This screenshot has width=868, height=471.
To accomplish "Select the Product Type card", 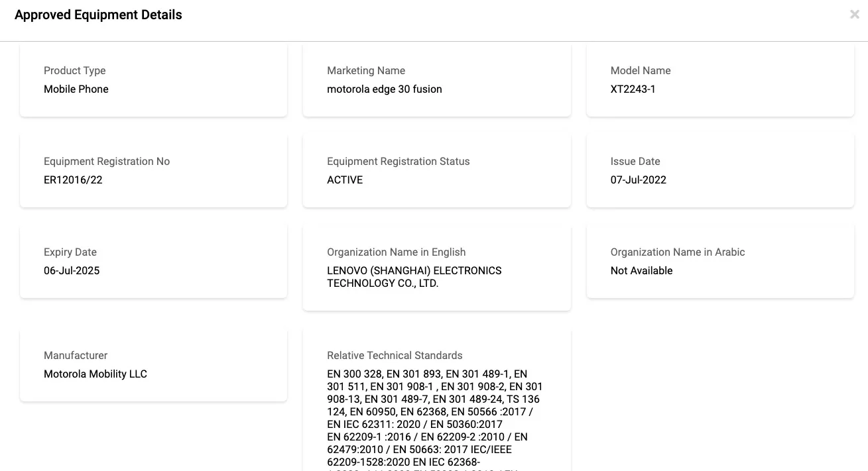I will coord(154,80).
